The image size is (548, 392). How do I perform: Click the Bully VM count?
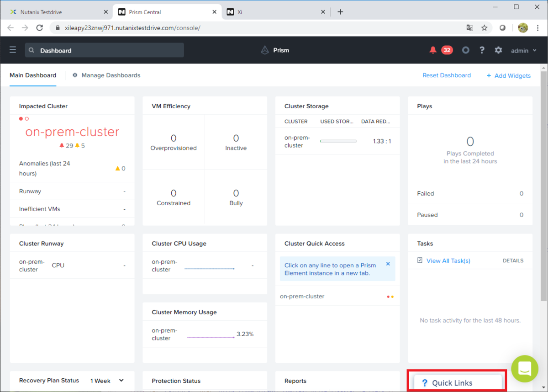[236, 193]
